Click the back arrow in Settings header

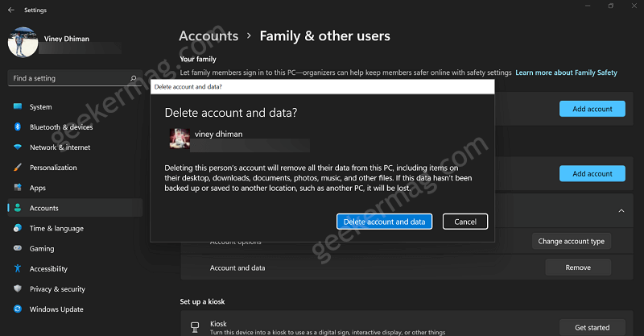(x=11, y=10)
